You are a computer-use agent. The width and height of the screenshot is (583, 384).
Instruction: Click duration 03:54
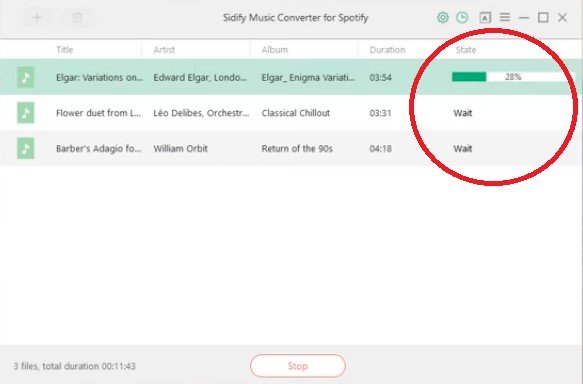(x=380, y=78)
